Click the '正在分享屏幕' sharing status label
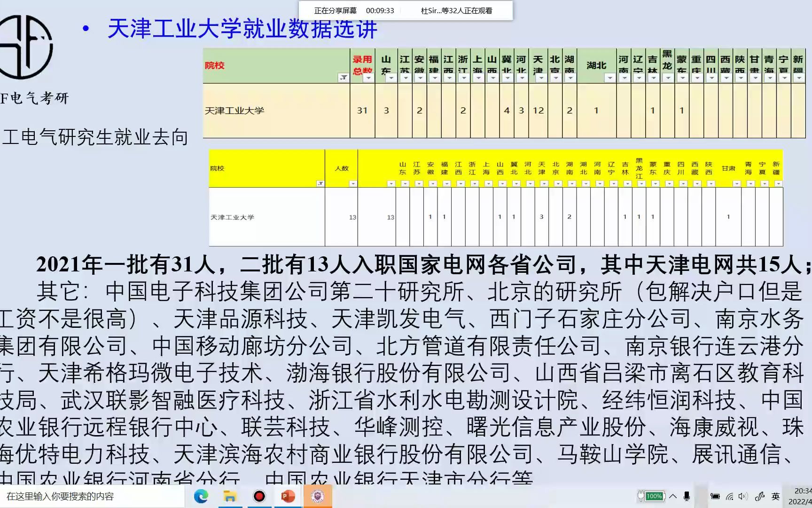812x508 pixels. [x=336, y=10]
